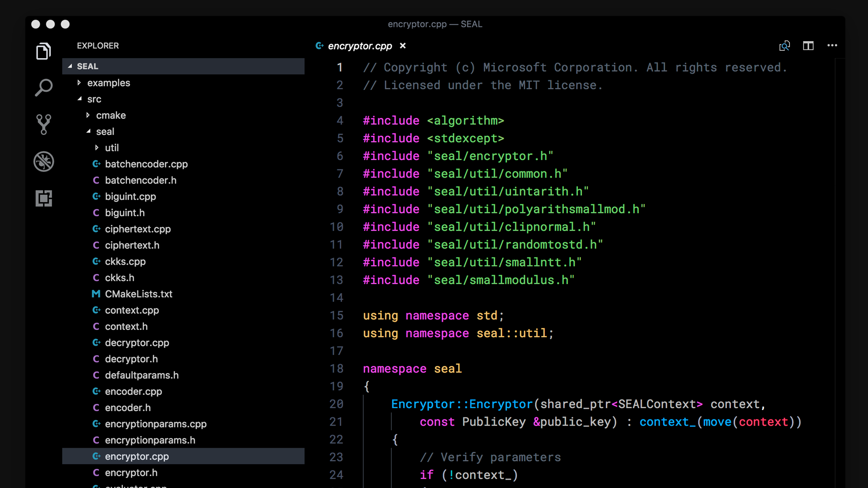This screenshot has height=488, width=868.
Task: Click line number 20 in the gutter
Action: pyautogui.click(x=336, y=404)
